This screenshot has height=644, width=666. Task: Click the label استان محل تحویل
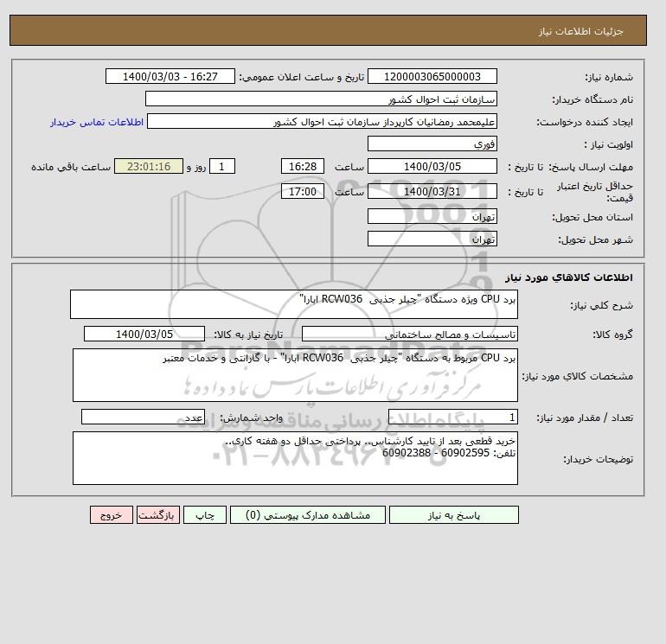592,217
